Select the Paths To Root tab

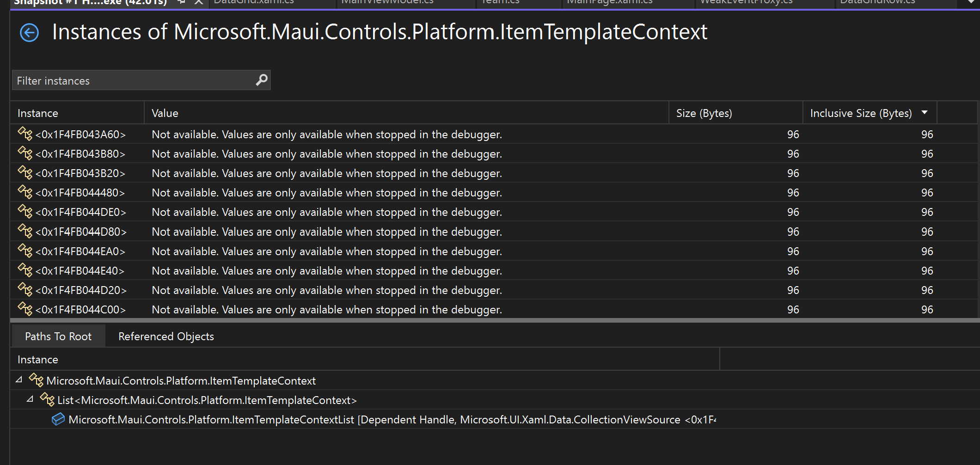pyautogui.click(x=58, y=336)
